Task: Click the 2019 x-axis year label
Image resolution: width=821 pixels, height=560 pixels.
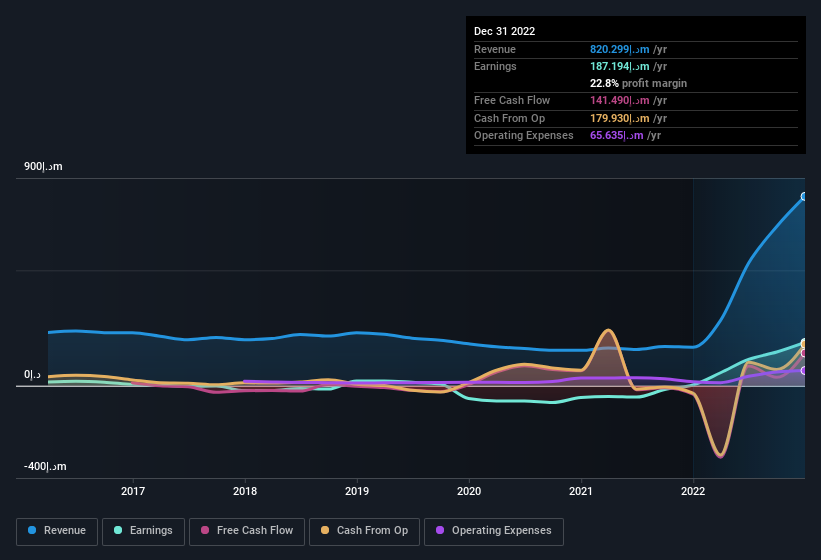Action: point(357,491)
